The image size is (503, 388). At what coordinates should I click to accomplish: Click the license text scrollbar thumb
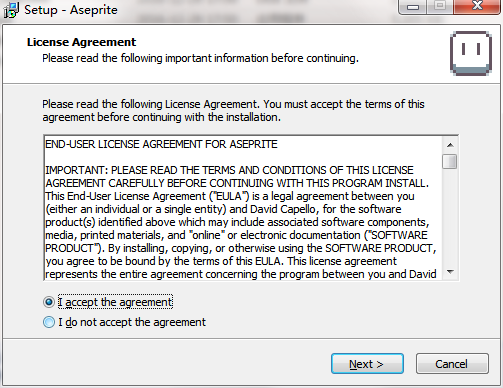click(450, 162)
